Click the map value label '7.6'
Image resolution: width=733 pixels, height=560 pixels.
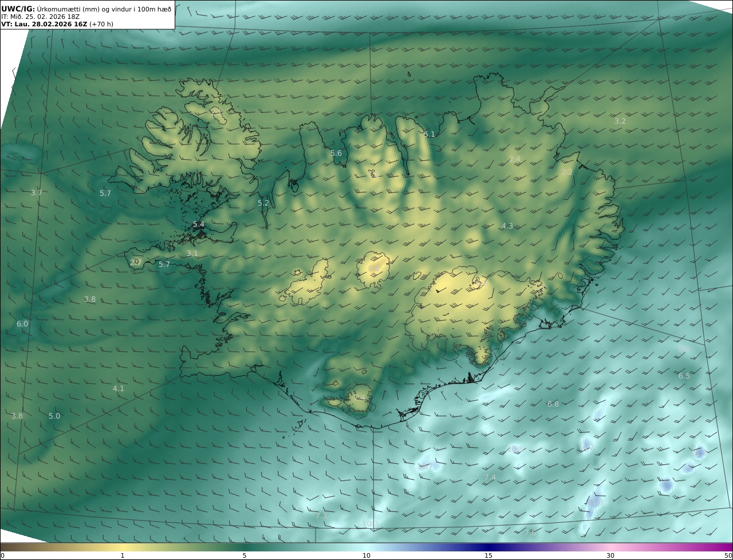click(530, 533)
